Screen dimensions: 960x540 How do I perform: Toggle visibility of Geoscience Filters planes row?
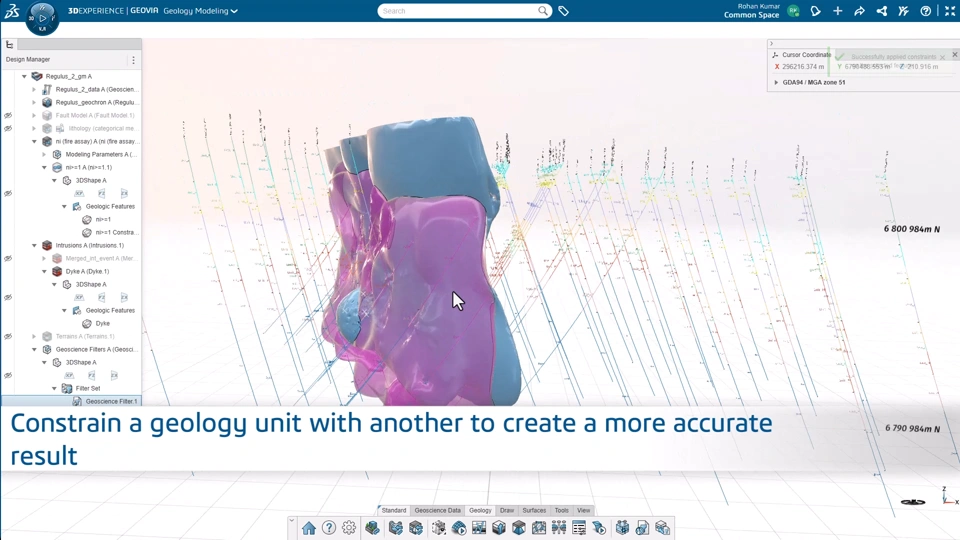coord(8,375)
